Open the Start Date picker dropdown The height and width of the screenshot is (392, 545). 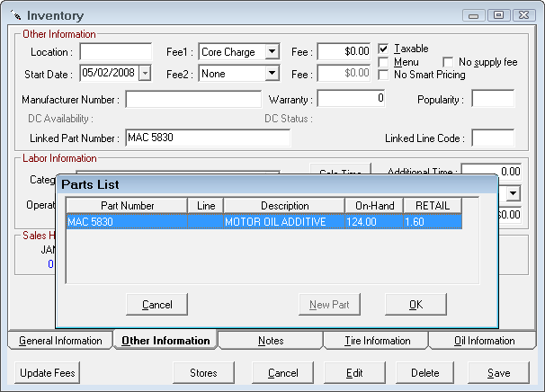146,73
